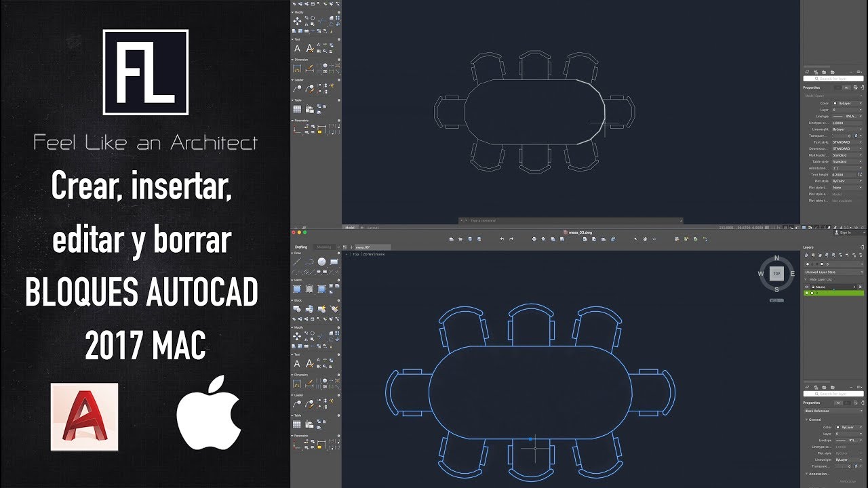
Task: Click Search for layer field in lower panel
Action: 833,394
